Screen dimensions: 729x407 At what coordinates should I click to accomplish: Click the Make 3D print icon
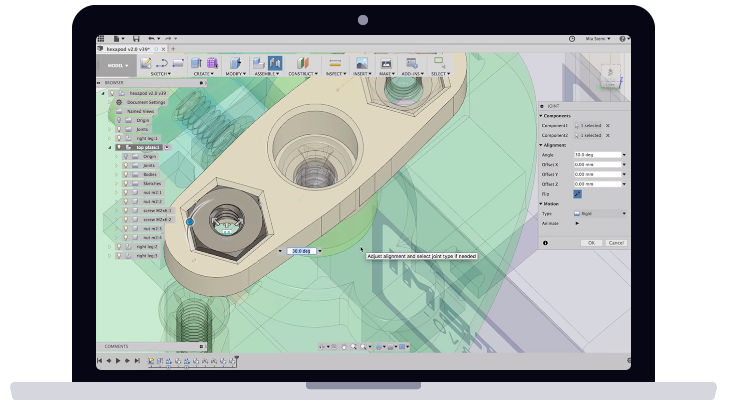coord(386,63)
